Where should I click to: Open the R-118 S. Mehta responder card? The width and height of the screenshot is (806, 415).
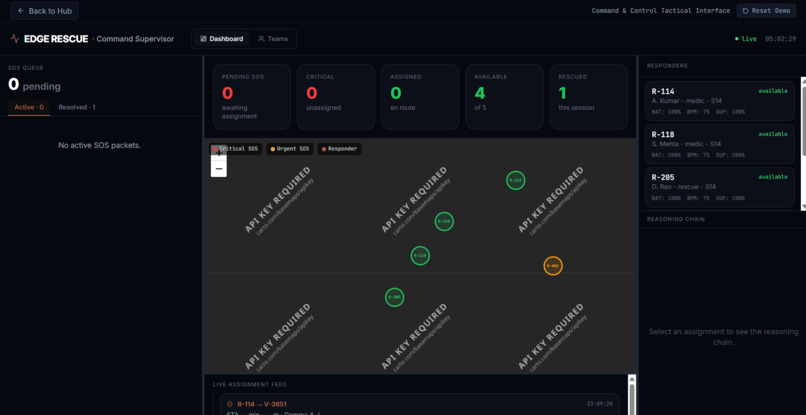[x=720, y=144]
